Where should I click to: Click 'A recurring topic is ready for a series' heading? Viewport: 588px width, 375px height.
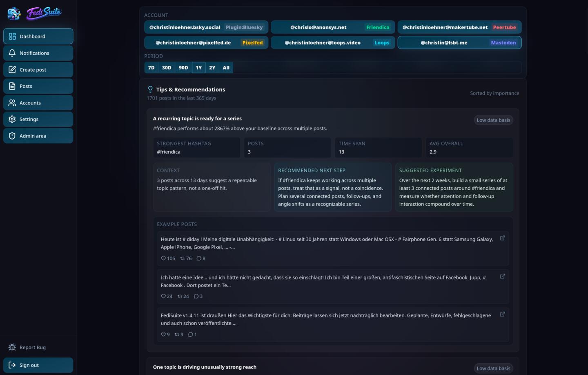[x=197, y=118]
